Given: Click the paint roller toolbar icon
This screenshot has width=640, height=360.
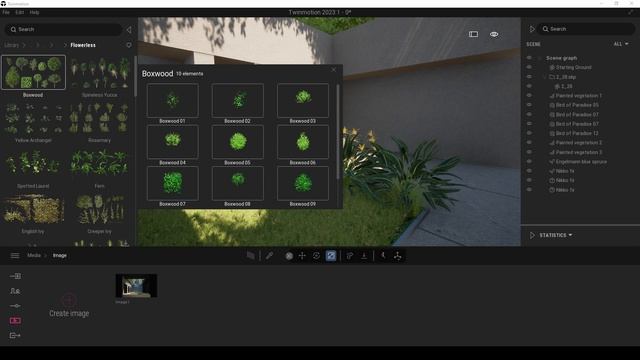Looking at the screenshot, I should pos(350,256).
